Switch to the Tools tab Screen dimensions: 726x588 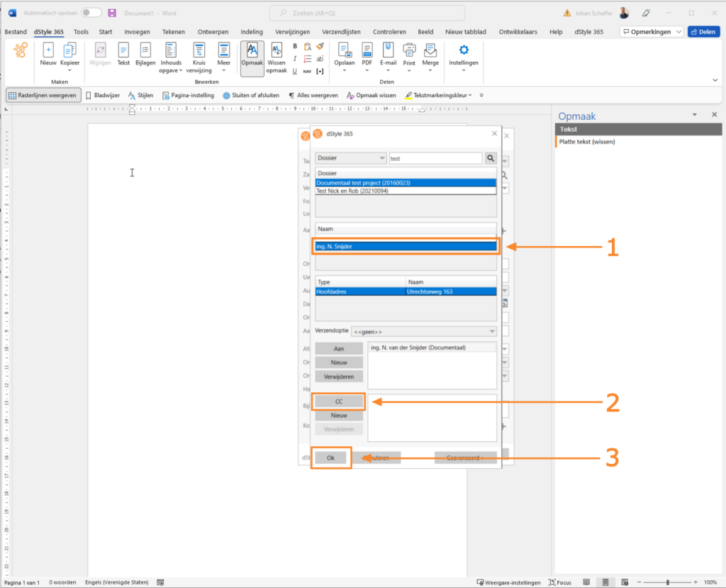[81, 32]
